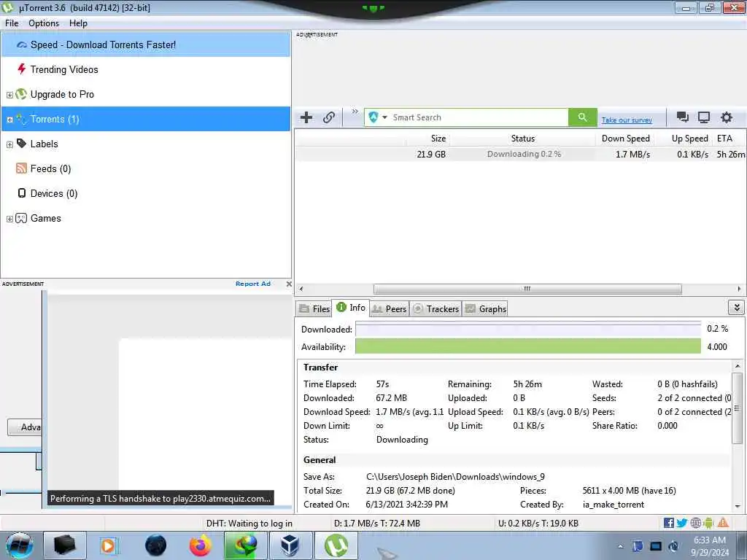Screen dimensions: 747x560
Task: Click the uTorrent icon in the Windows taskbar
Action: point(336,545)
